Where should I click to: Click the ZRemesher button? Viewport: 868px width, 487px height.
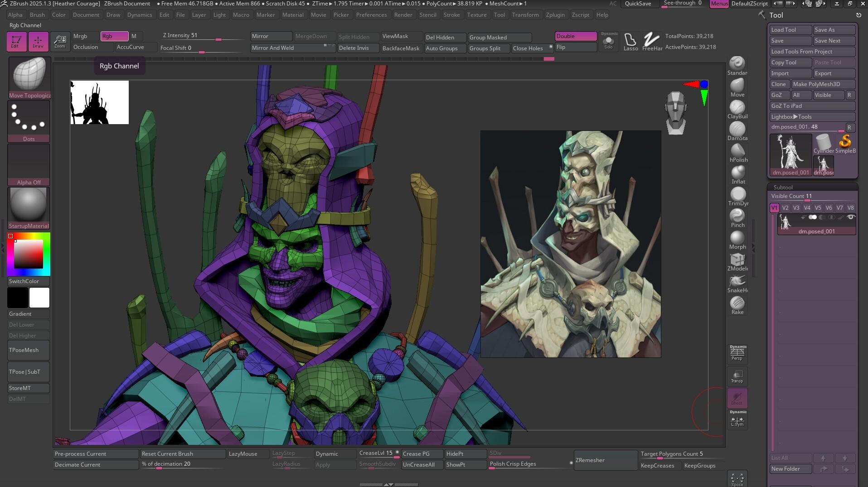click(x=606, y=460)
